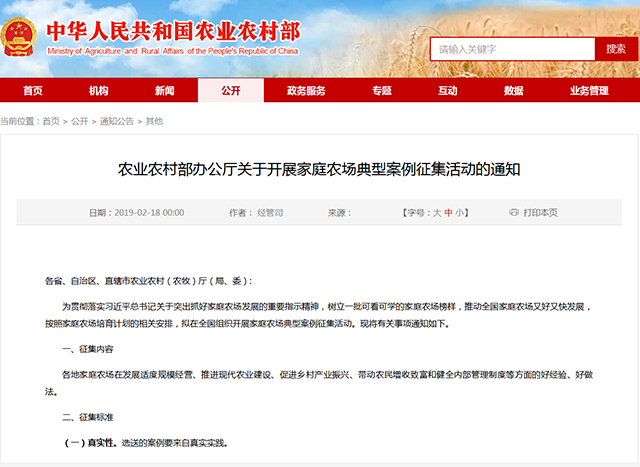640x467 pixels.
Task: Open the 机构 navigation tab
Action: coord(99,90)
